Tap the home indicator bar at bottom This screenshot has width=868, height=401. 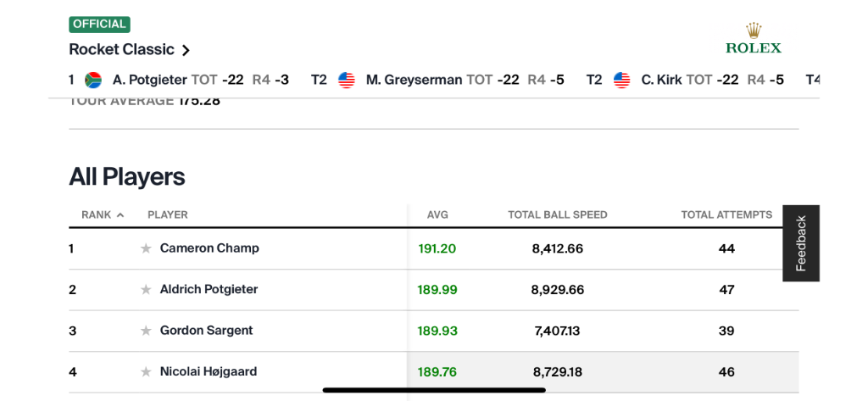434,390
